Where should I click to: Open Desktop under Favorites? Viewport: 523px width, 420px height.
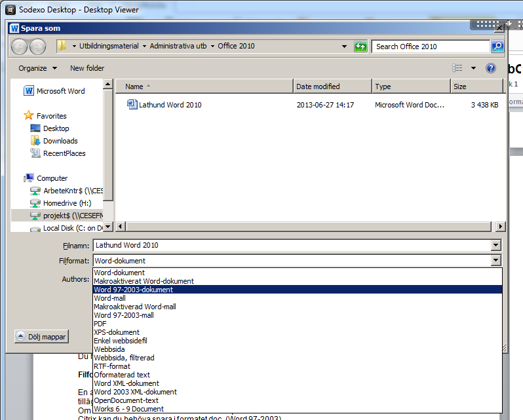click(x=50, y=128)
